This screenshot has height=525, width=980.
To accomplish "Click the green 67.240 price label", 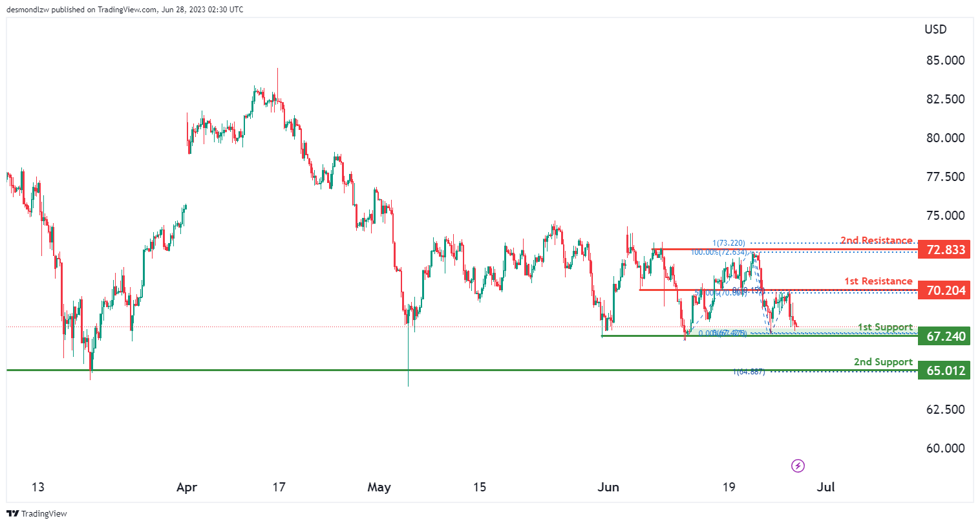I will [944, 336].
